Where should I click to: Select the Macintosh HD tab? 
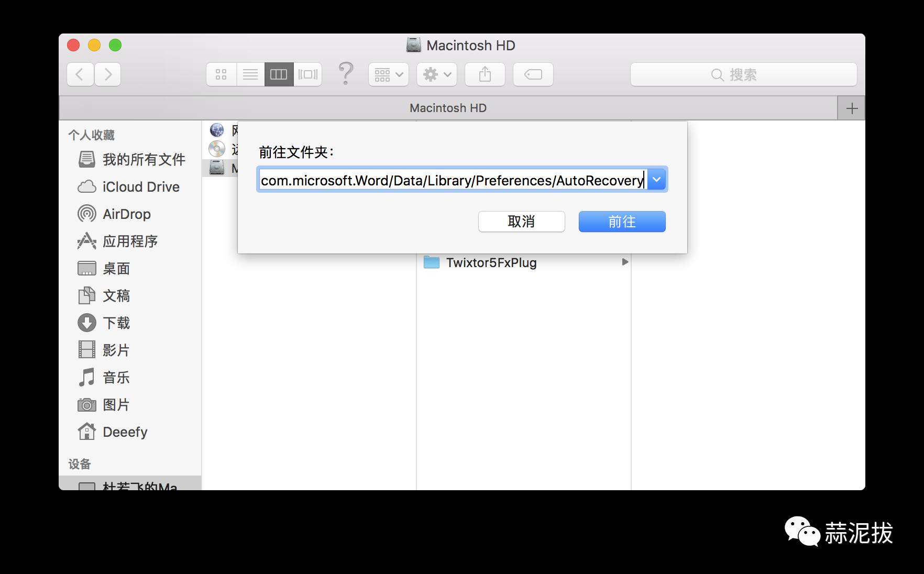(x=448, y=108)
